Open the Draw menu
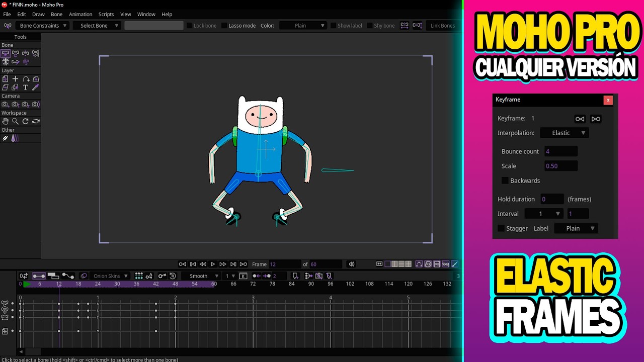The width and height of the screenshot is (644, 362). click(x=39, y=14)
